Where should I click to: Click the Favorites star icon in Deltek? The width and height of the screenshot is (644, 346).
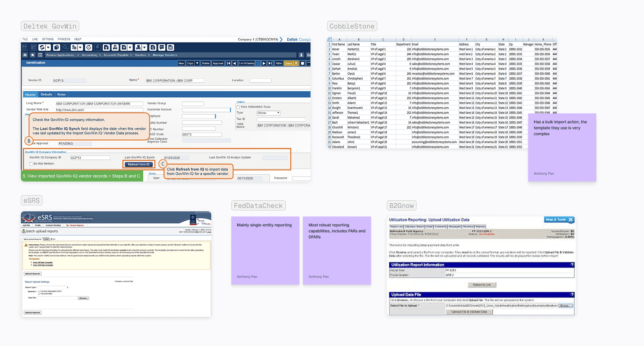[32, 55]
